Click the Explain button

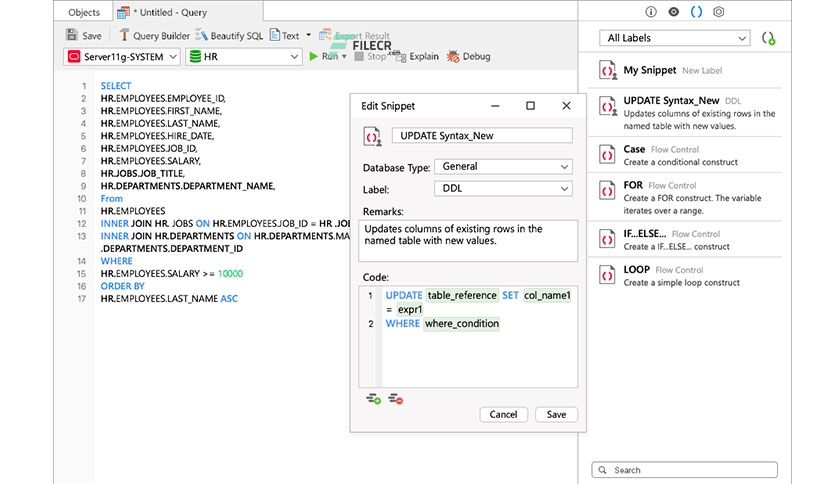click(417, 56)
